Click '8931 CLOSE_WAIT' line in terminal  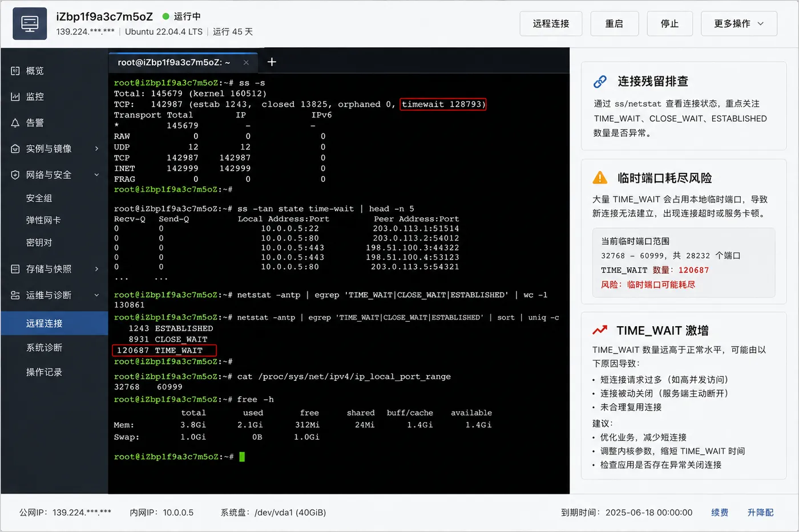pyautogui.click(x=168, y=339)
